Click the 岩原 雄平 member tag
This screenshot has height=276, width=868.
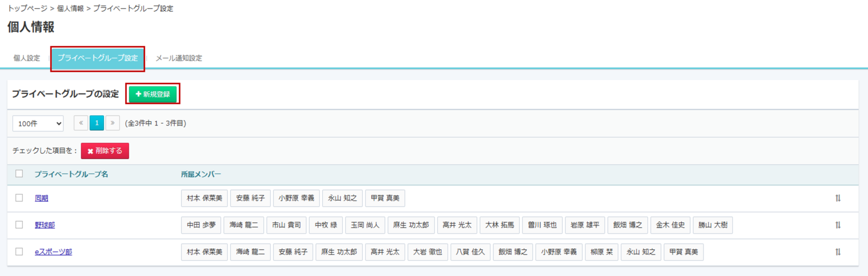tap(585, 225)
